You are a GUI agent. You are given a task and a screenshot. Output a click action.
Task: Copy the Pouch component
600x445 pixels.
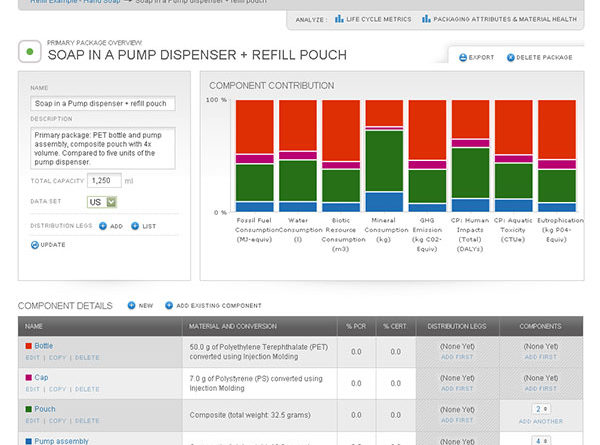57,421
